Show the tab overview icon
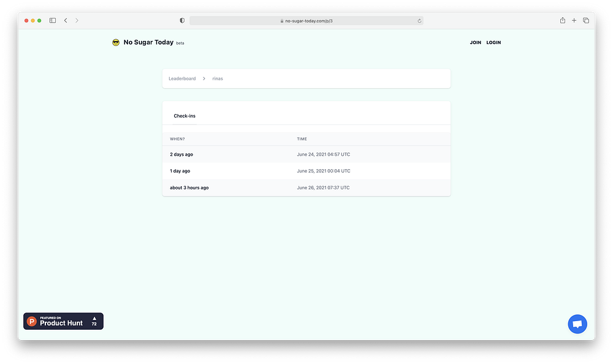 585,20
